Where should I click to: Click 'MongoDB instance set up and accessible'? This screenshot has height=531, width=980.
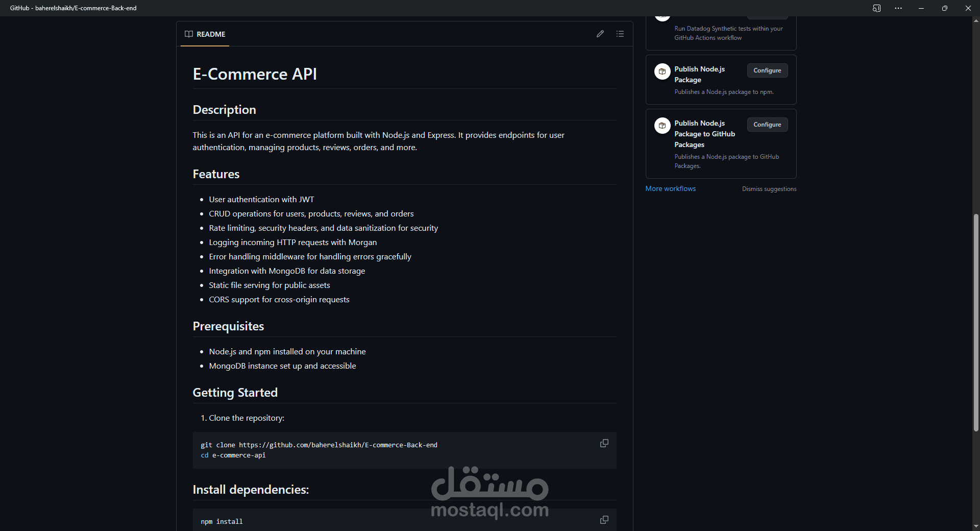coord(282,366)
